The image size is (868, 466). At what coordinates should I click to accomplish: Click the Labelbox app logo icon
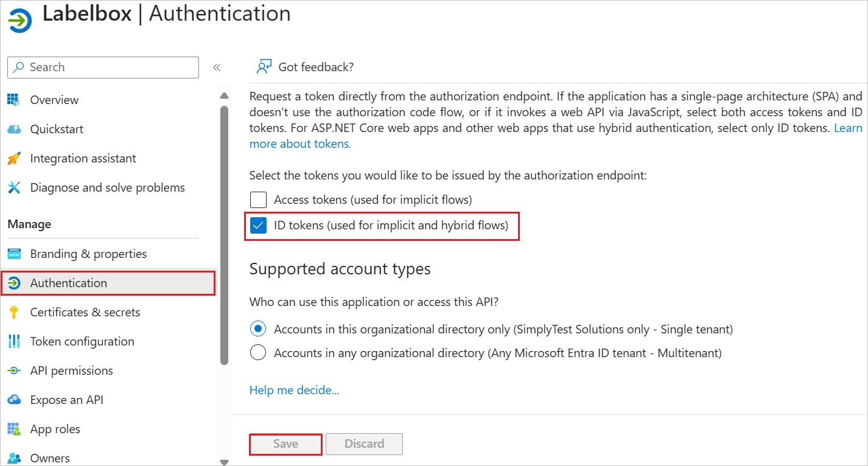click(21, 19)
